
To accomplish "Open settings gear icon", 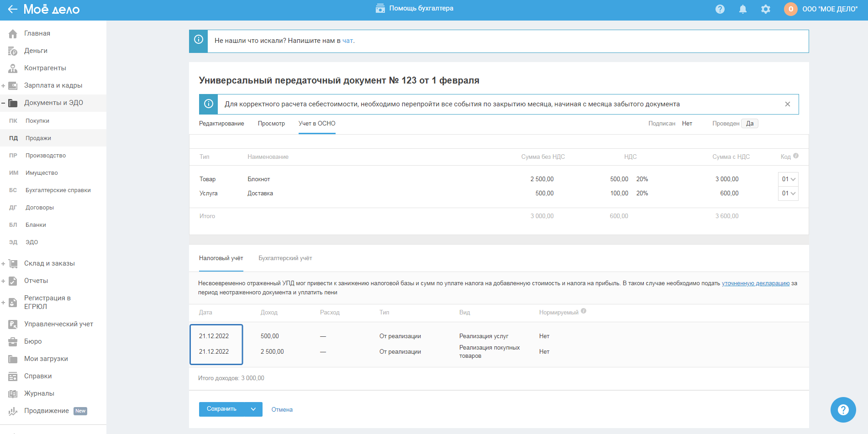I will [766, 9].
